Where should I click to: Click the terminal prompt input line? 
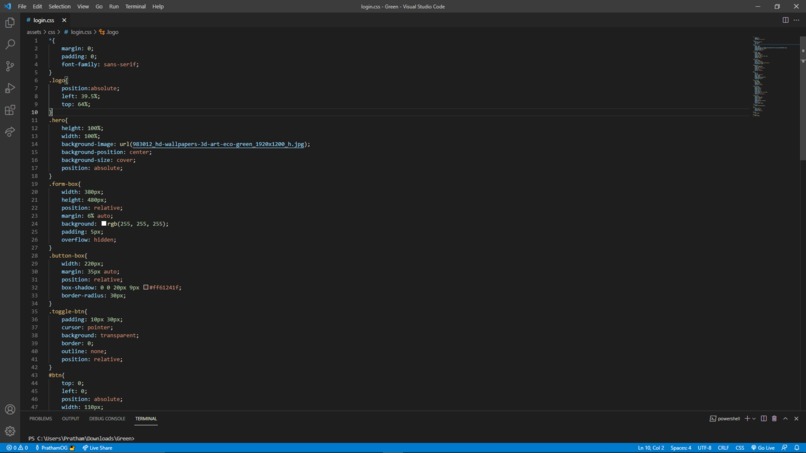pos(81,439)
